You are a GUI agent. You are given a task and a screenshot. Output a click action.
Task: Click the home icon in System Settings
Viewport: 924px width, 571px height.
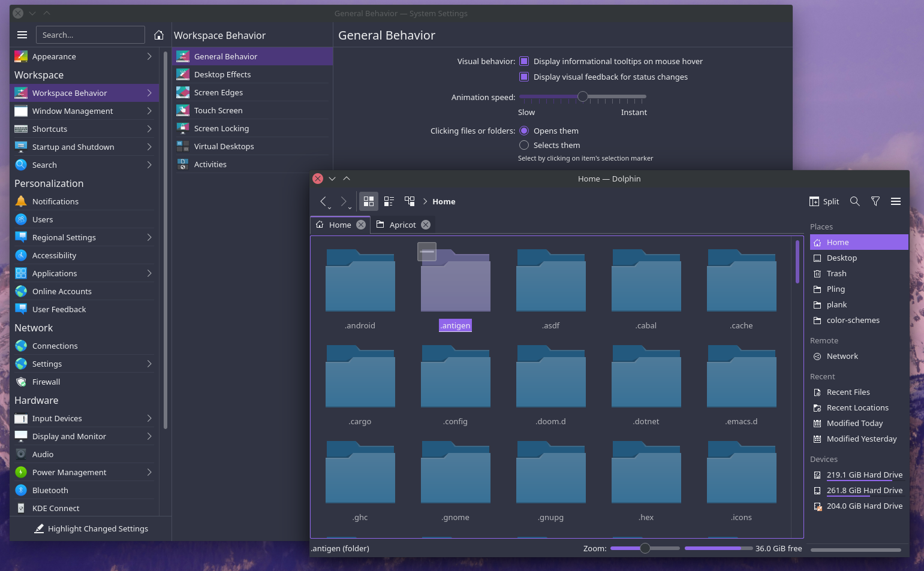(159, 35)
